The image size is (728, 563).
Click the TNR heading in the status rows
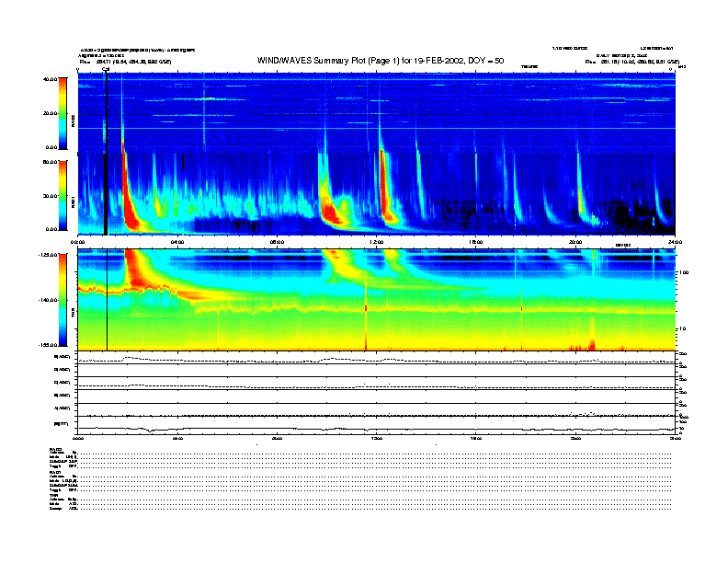pos(53,495)
